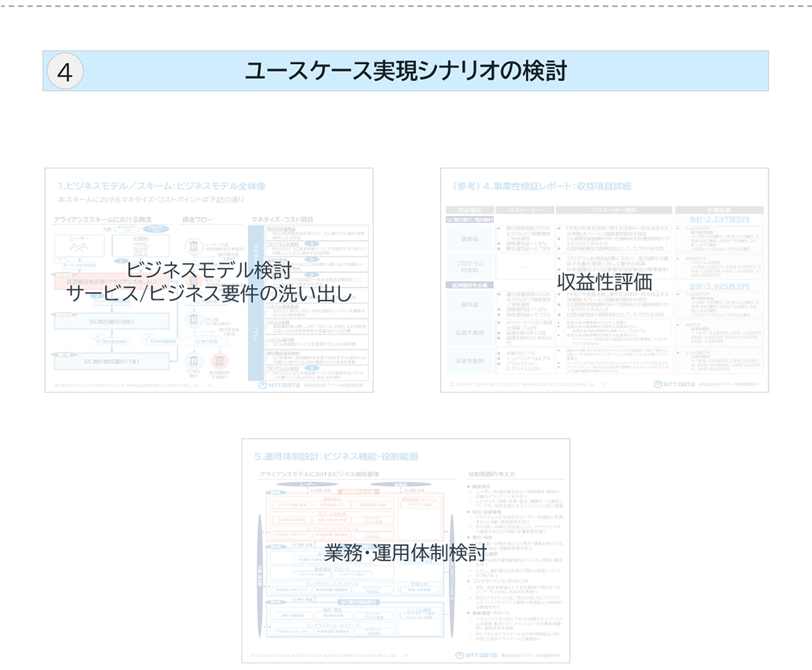This screenshot has height=670, width=812.
Task: Open the 収益性評価 slide thumbnail
Action: coord(605,280)
